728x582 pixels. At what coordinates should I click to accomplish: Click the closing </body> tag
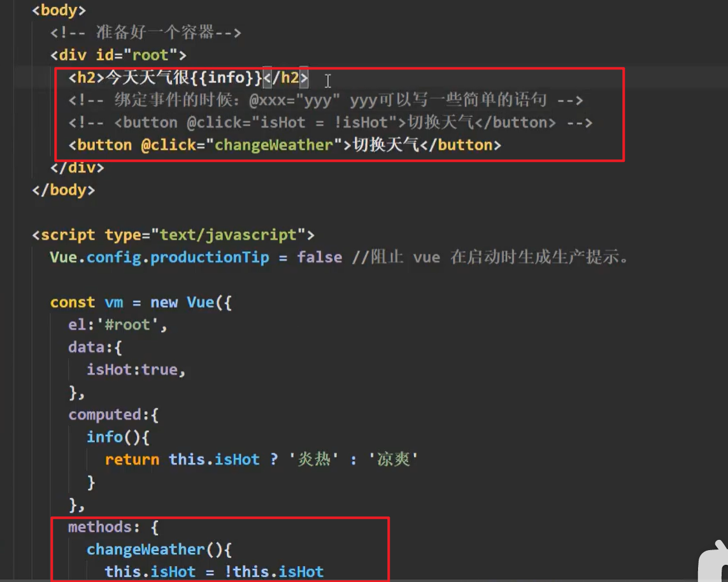(64, 190)
